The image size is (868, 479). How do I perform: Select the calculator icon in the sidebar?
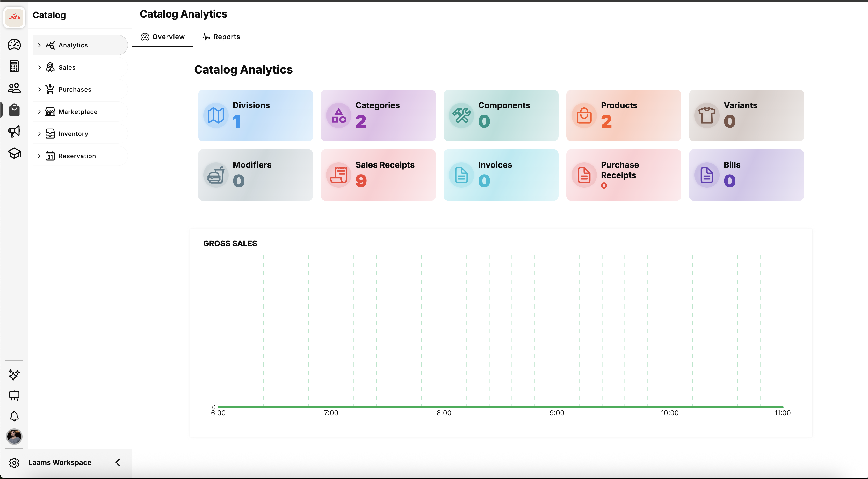tap(14, 66)
